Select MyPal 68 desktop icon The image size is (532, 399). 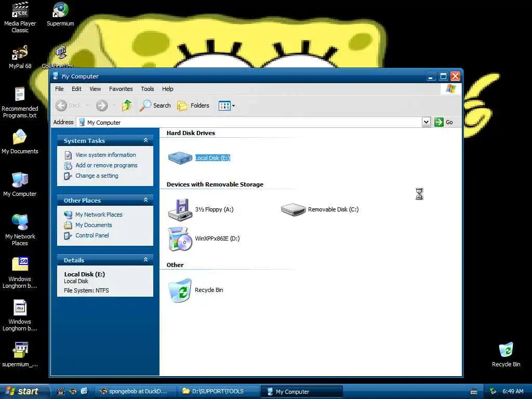coord(20,57)
